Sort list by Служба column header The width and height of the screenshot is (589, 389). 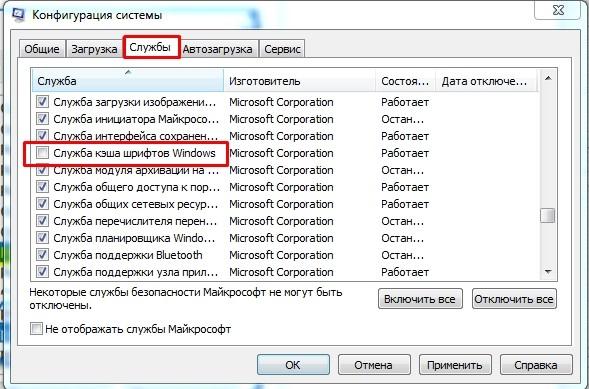(x=128, y=81)
